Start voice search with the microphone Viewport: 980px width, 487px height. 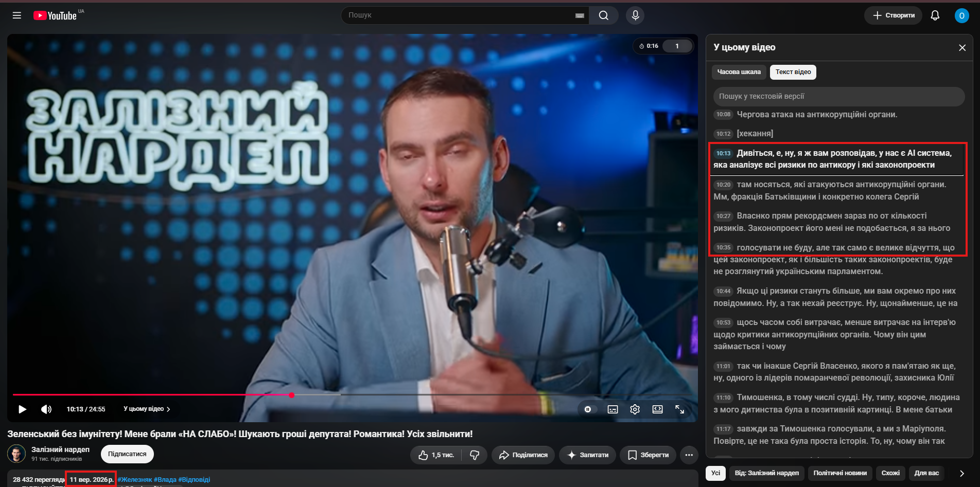coord(635,15)
